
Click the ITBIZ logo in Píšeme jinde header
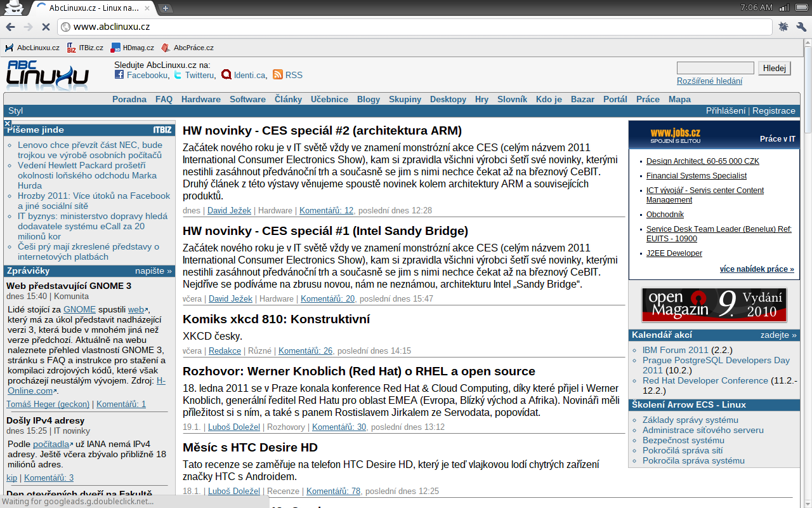point(162,130)
